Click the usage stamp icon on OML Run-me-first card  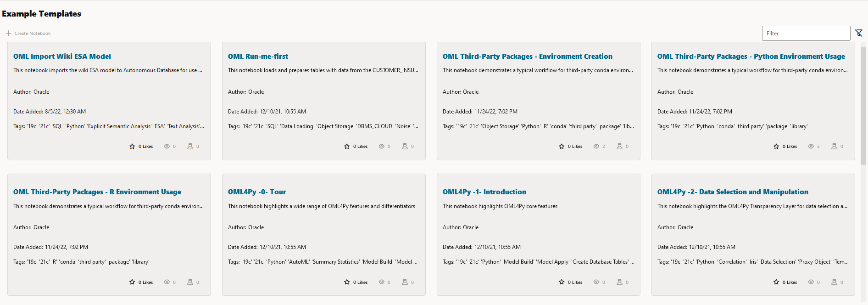[405, 146]
